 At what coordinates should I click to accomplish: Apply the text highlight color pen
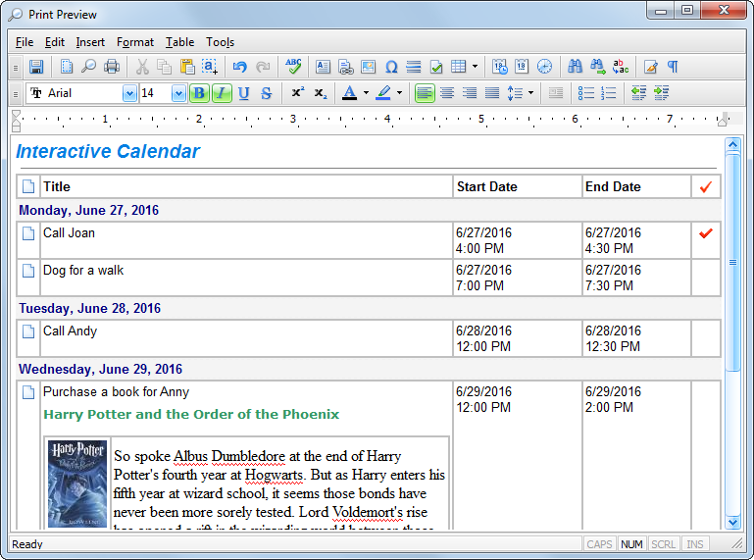click(x=383, y=93)
